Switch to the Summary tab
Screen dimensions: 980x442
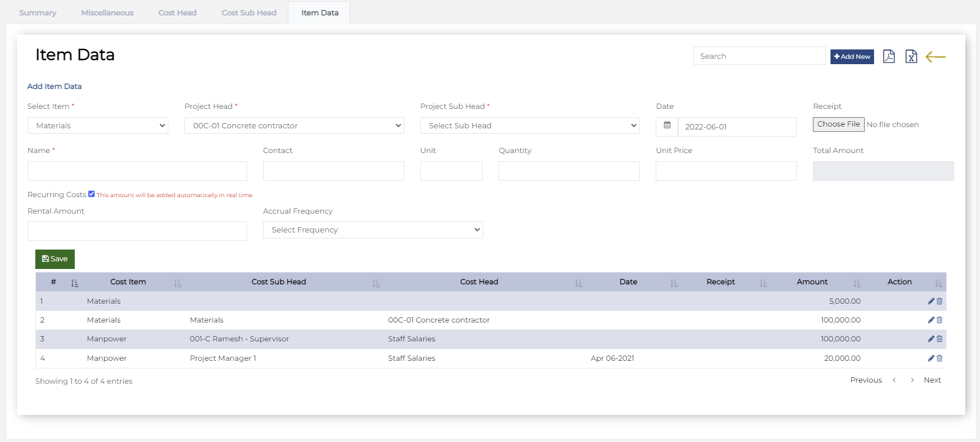pyautogui.click(x=38, y=12)
